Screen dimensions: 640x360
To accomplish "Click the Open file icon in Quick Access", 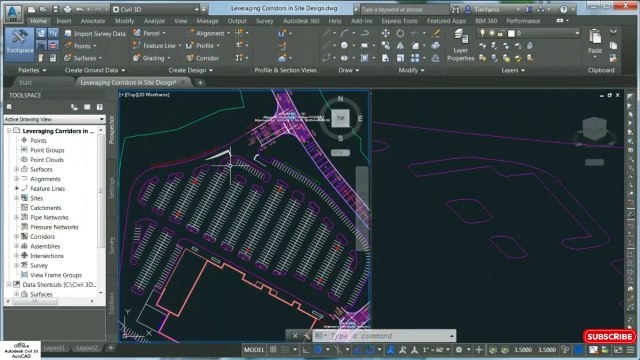I will click(43, 9).
